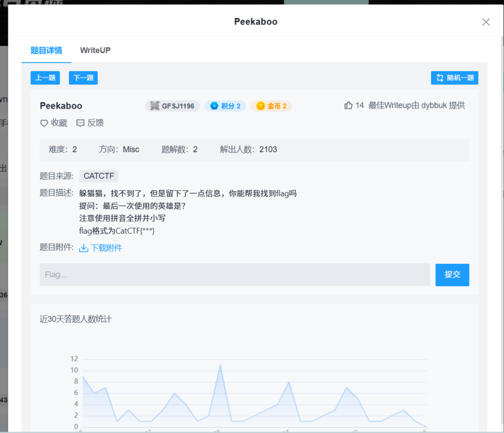
Task: Click the GFSJ1196 QR code icon
Action: 155,106
